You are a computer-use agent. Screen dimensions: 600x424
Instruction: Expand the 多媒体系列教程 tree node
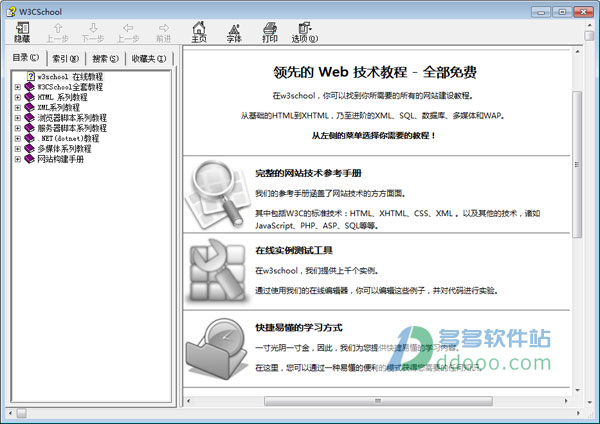tap(18, 149)
